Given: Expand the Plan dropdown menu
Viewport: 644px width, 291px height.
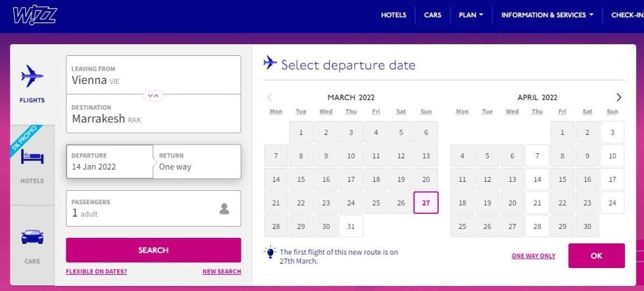Looking at the screenshot, I should pyautogui.click(x=470, y=15).
